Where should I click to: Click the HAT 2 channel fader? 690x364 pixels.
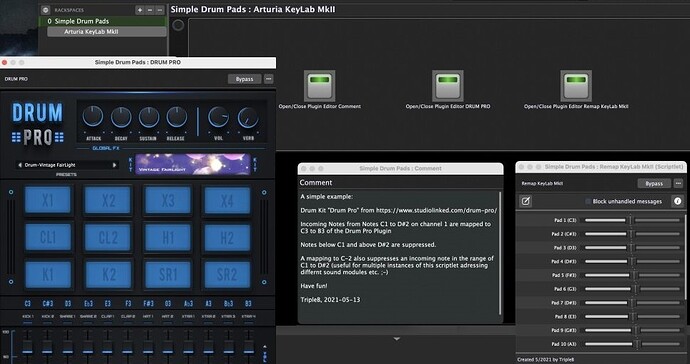[x=168, y=346]
